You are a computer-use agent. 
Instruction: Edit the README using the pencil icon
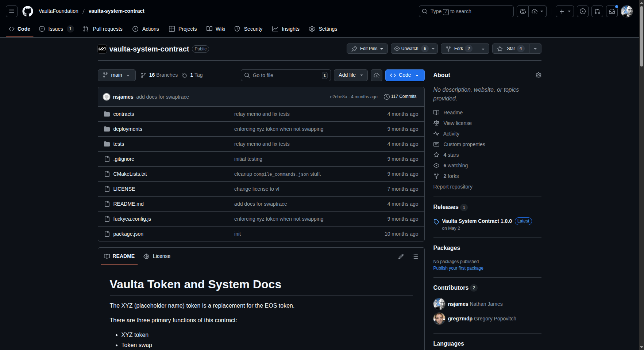401,256
